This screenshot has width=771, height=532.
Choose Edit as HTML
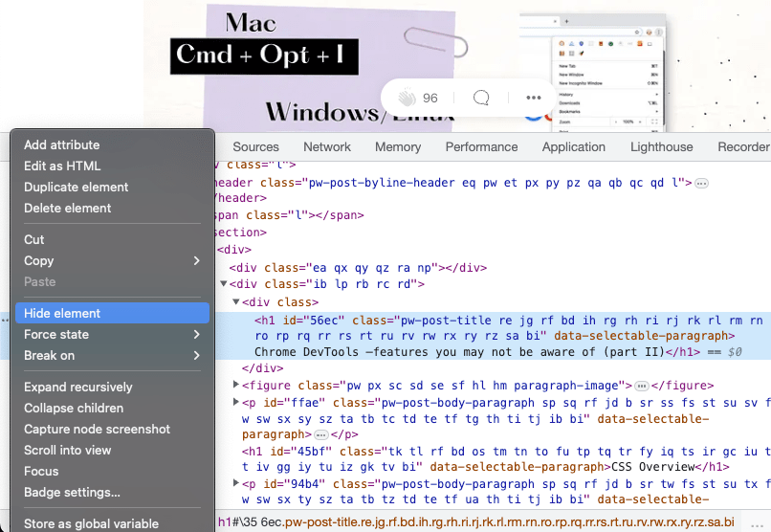point(62,166)
